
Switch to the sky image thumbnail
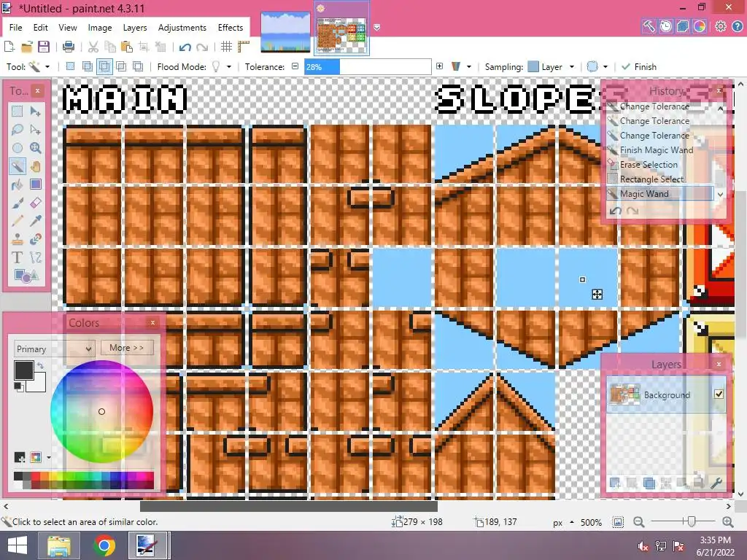(x=285, y=31)
